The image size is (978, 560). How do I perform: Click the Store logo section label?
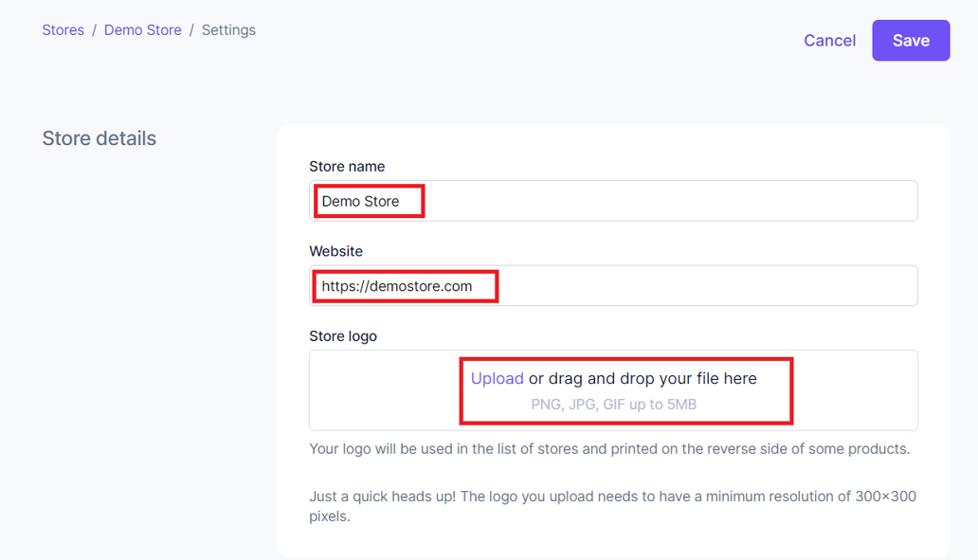[x=341, y=335]
